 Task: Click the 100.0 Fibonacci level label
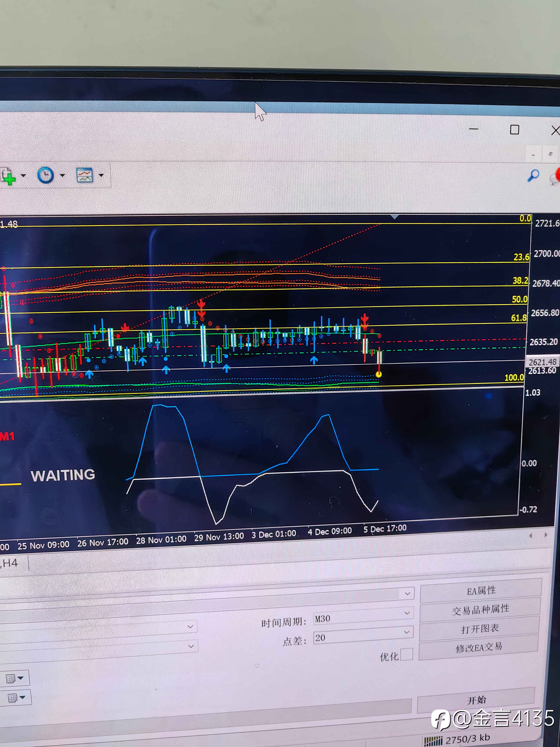coord(514,378)
